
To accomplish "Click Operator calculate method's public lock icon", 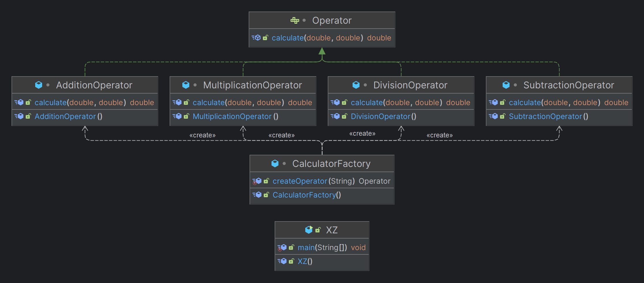I will pos(265,38).
